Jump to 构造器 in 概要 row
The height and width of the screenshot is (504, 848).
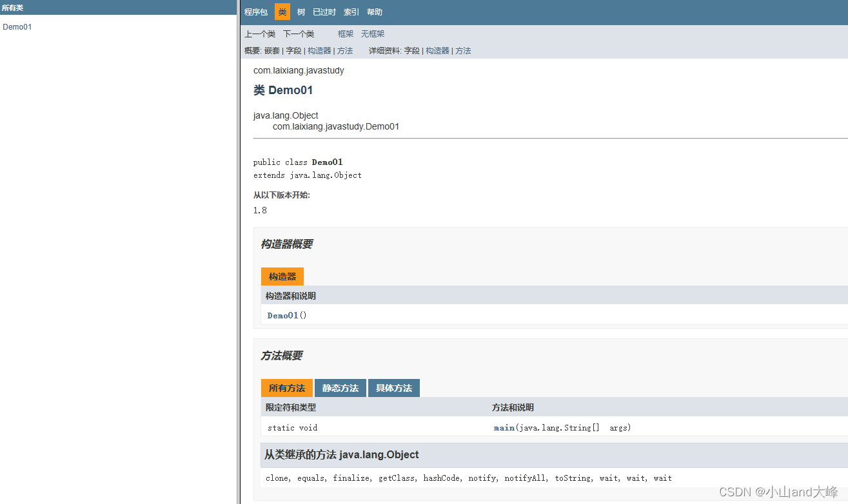coord(319,51)
